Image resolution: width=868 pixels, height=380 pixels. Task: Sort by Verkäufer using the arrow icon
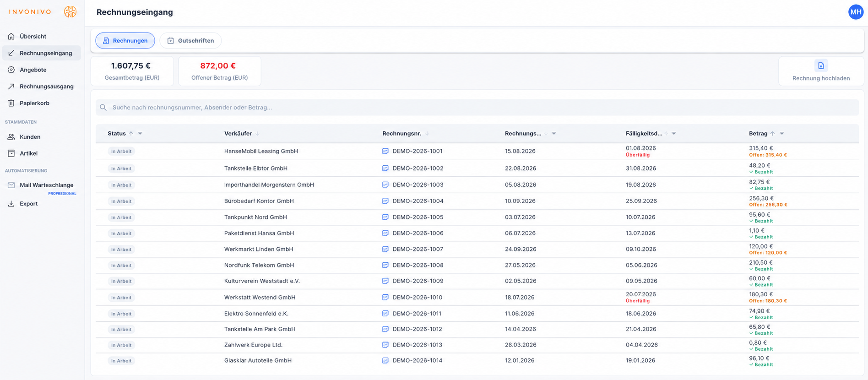[257, 134]
